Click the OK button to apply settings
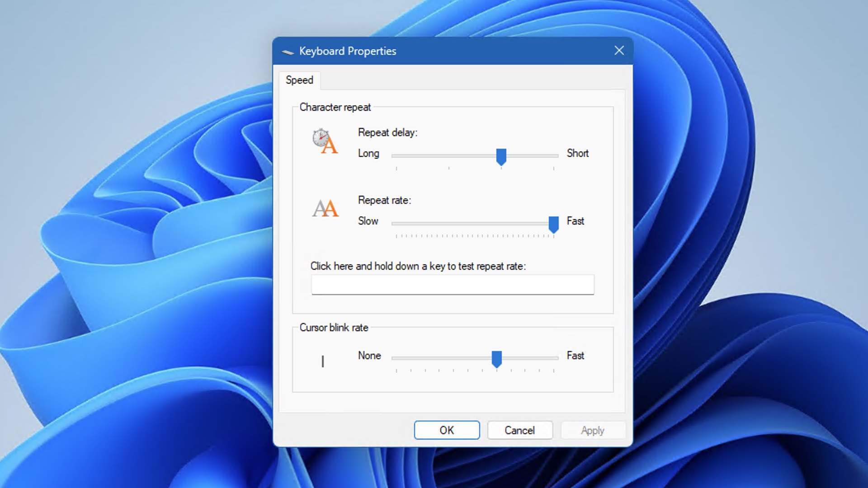This screenshot has height=488, width=868. (447, 430)
